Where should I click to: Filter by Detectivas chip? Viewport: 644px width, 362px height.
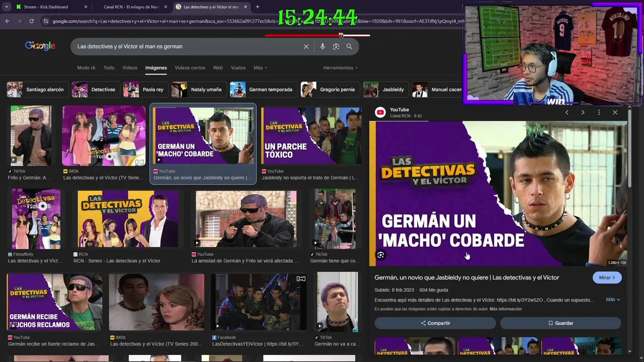[96, 89]
